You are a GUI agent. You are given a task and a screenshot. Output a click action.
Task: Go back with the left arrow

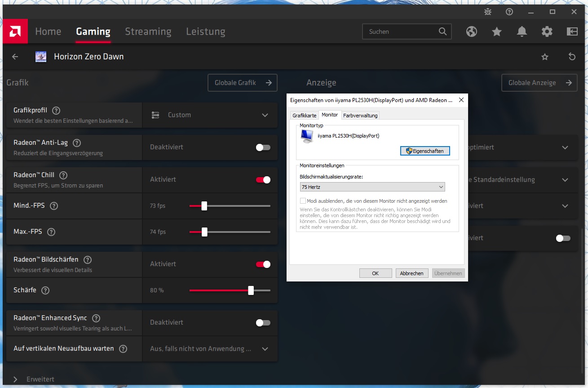point(15,57)
